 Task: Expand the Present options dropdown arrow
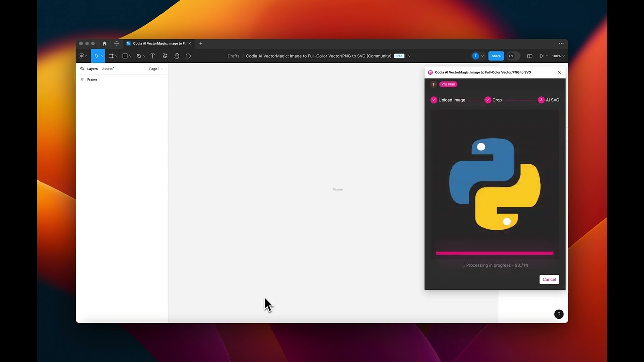pyautogui.click(x=547, y=56)
